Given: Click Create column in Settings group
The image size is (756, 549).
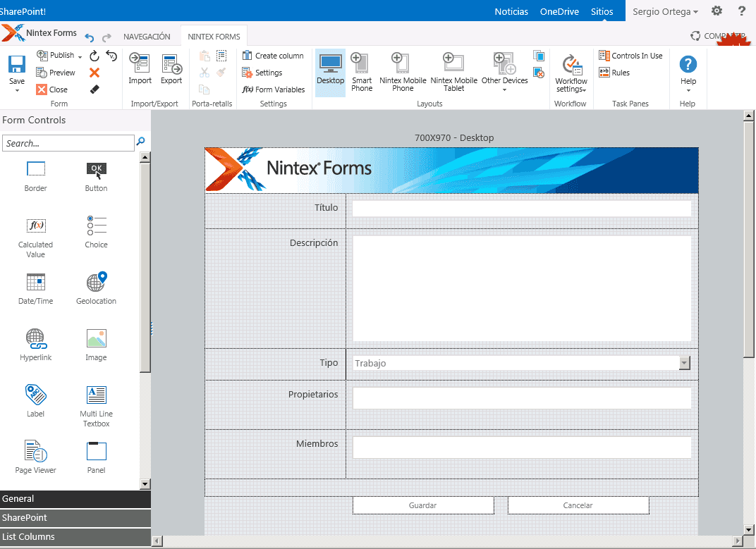Looking at the screenshot, I should (273, 56).
